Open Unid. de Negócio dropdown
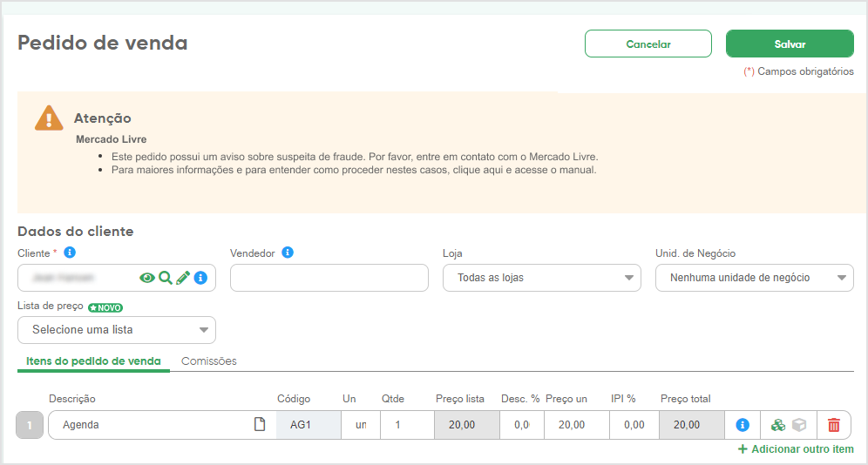 (x=754, y=278)
